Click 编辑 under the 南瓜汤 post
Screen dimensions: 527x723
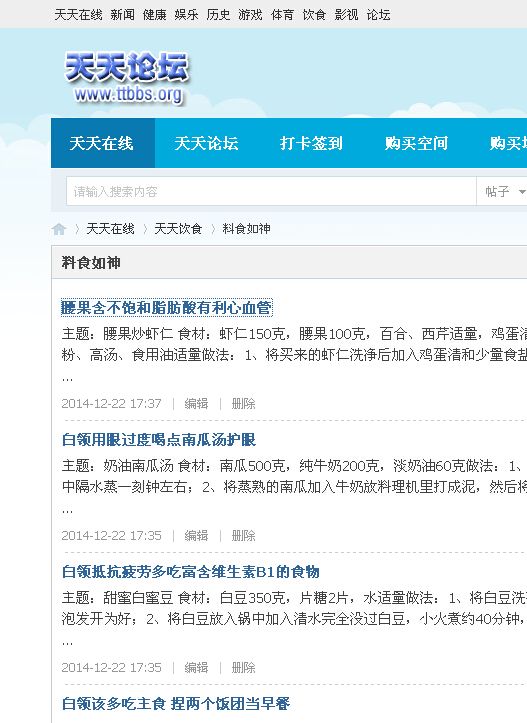pyautogui.click(x=196, y=535)
